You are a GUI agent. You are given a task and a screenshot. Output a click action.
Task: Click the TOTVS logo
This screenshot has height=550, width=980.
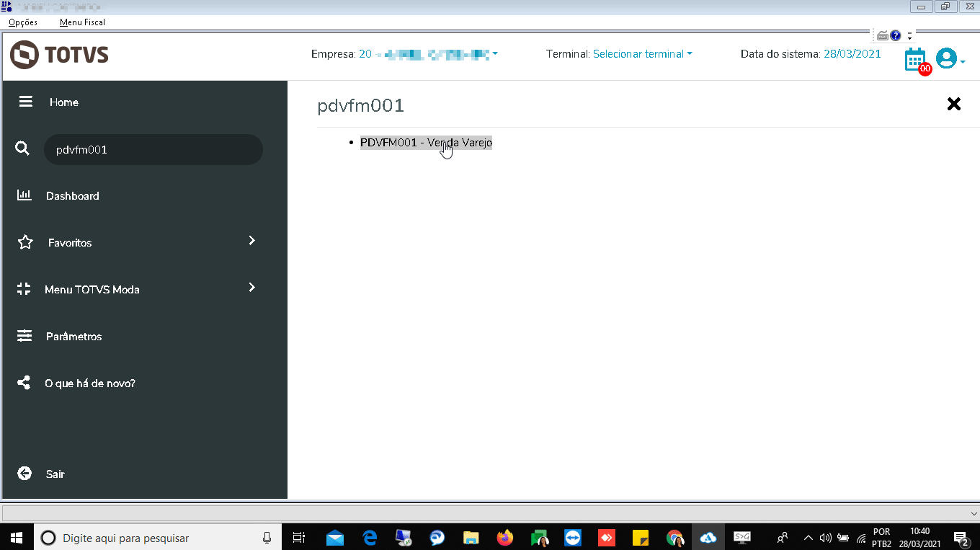point(60,55)
